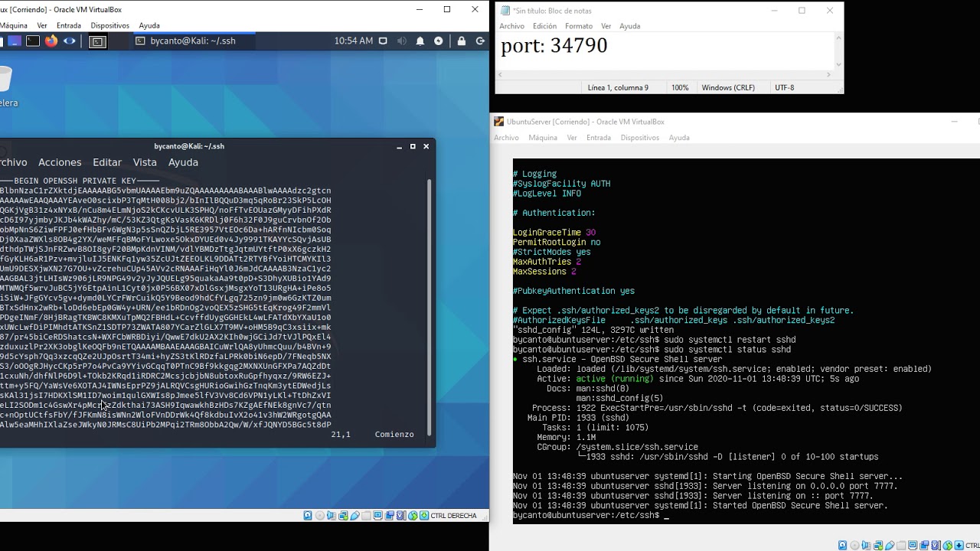Click the USB indicator in UbuntuServer VM status bar
Screen dimensions: 980x551
[x=890, y=545]
